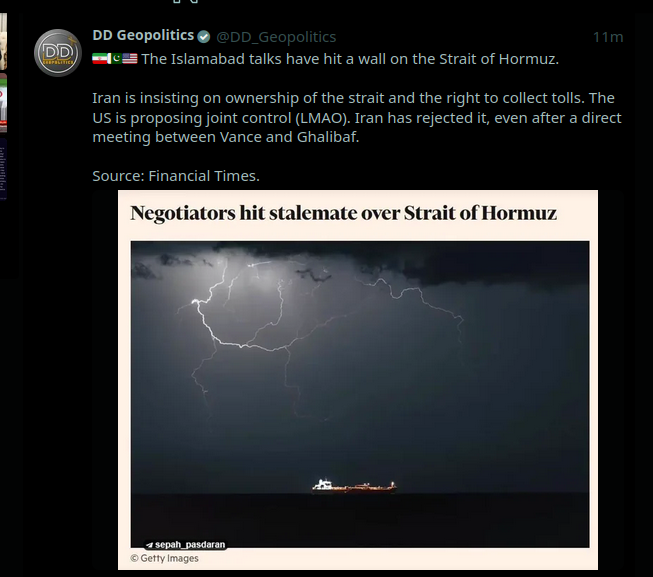This screenshot has width=653, height=577.
Task: Open the post via the 11m timestamp
Action: click(607, 37)
